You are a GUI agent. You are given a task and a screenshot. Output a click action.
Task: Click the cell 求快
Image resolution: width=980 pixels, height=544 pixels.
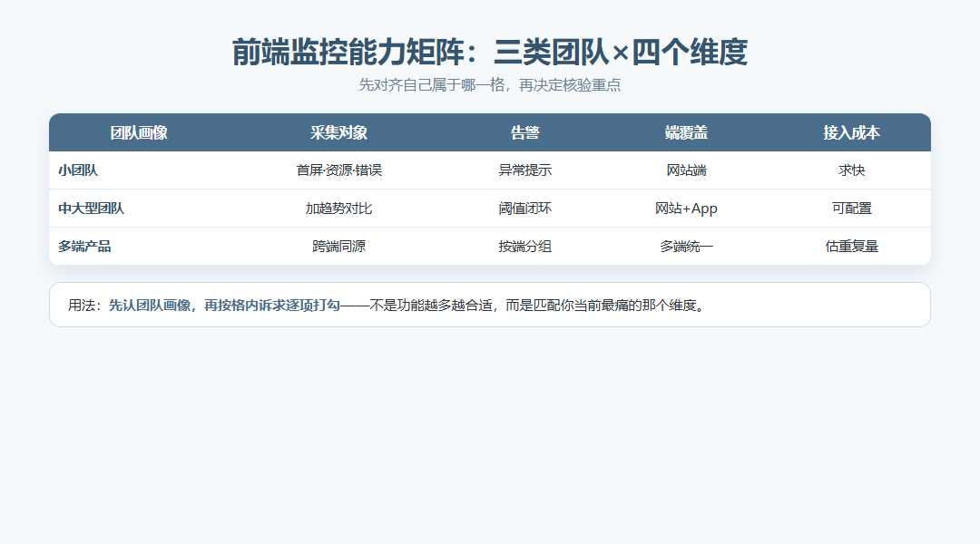[x=851, y=170]
